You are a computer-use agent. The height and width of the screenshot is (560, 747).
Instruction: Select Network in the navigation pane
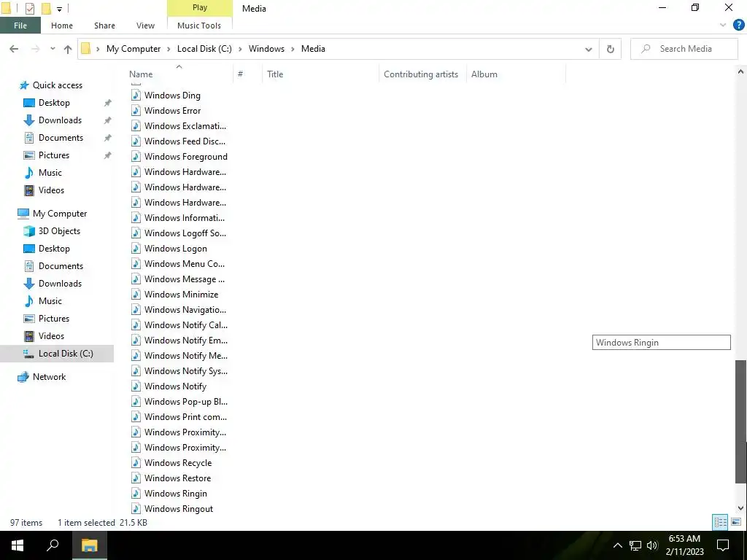49,377
